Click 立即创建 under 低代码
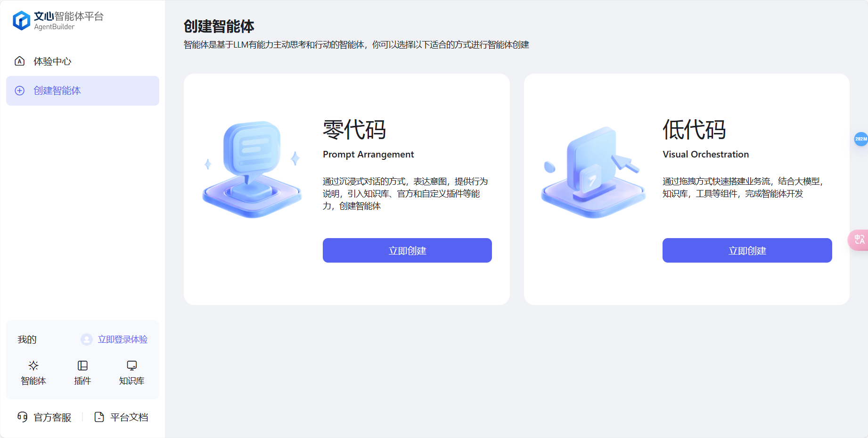 click(x=747, y=250)
